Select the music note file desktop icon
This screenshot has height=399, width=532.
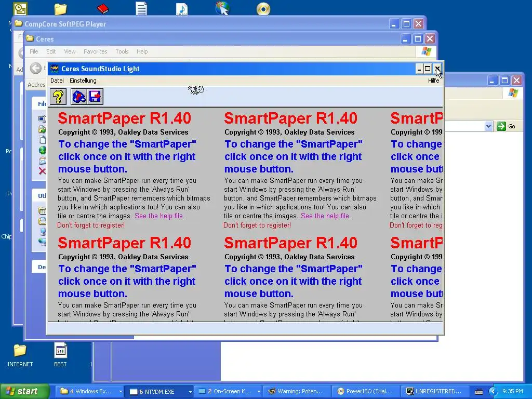182,9
